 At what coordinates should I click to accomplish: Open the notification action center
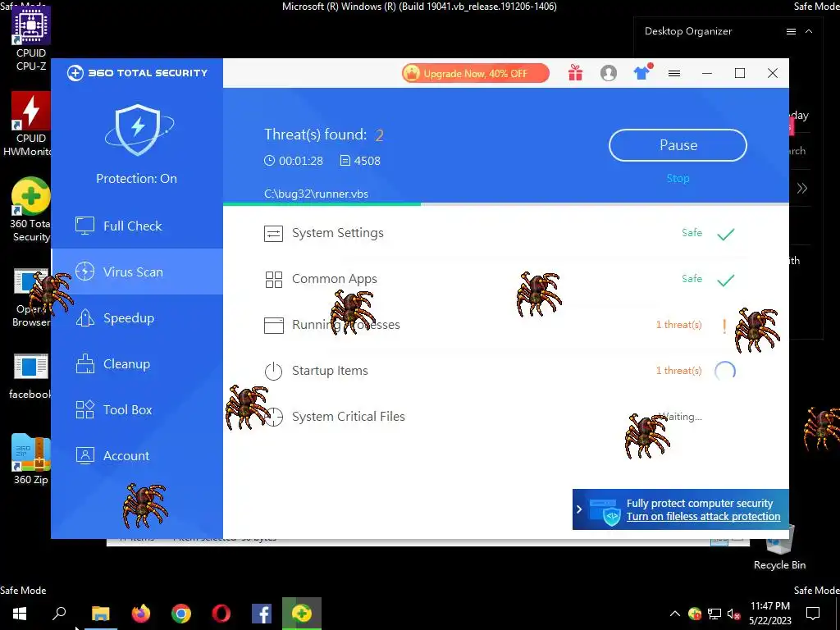tap(813, 614)
